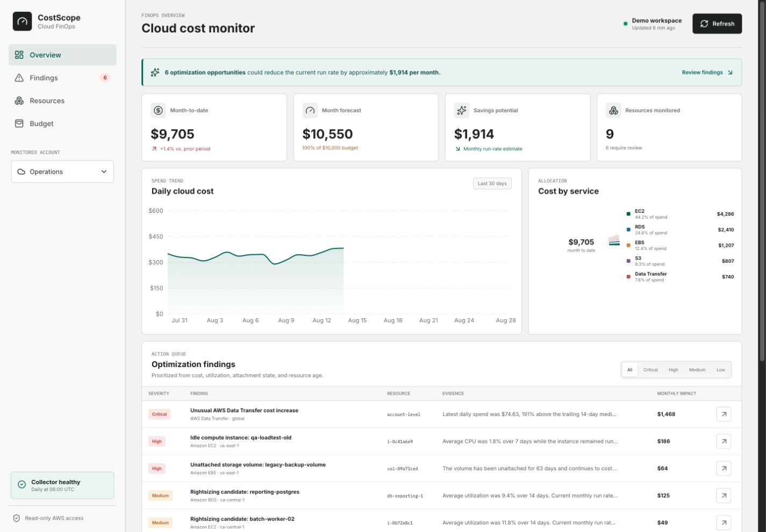Click the Findings warning triangle icon
Image resolution: width=766 pixels, height=532 pixels.
(x=19, y=78)
